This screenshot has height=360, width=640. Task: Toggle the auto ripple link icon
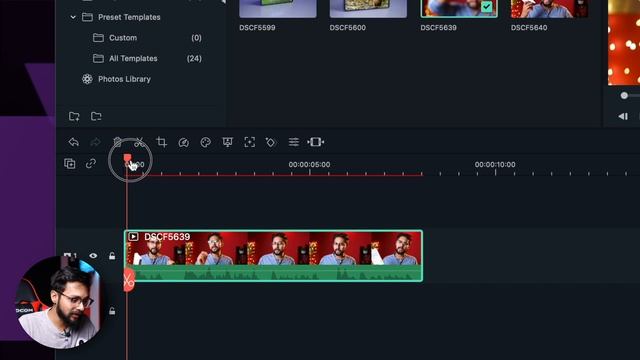click(x=91, y=164)
